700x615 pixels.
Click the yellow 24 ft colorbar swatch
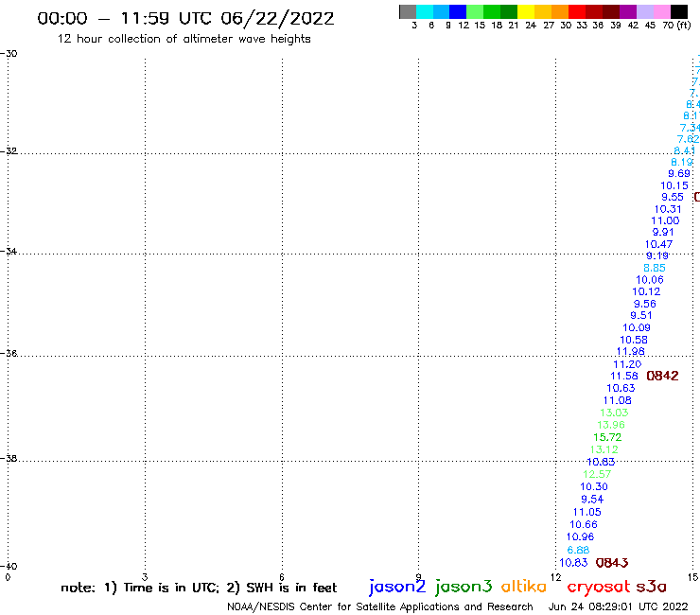(525, 12)
